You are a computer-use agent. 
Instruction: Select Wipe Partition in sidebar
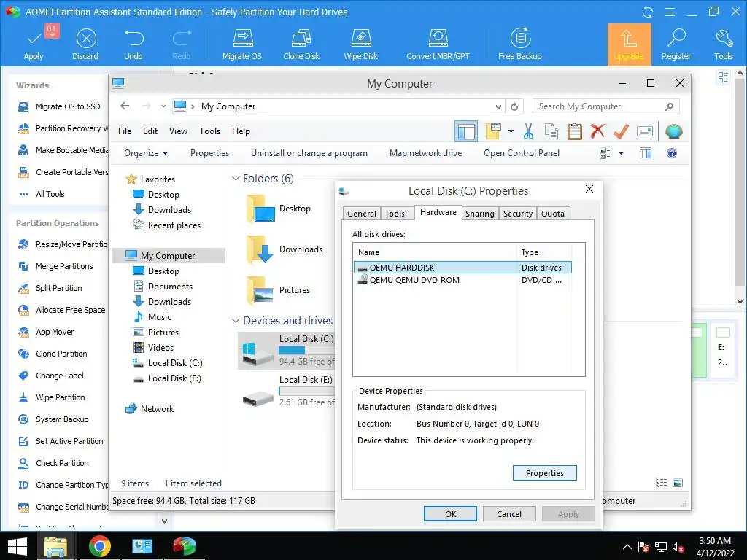coord(52,397)
